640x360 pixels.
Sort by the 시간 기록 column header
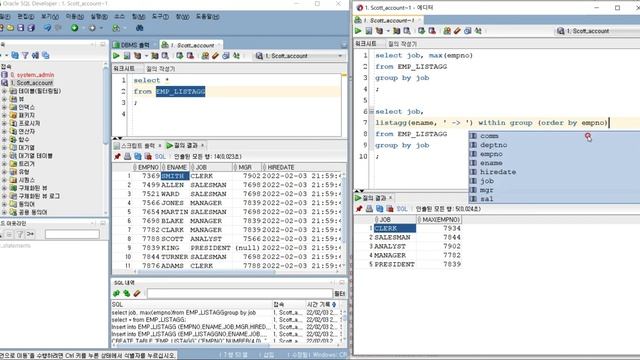click(321, 304)
